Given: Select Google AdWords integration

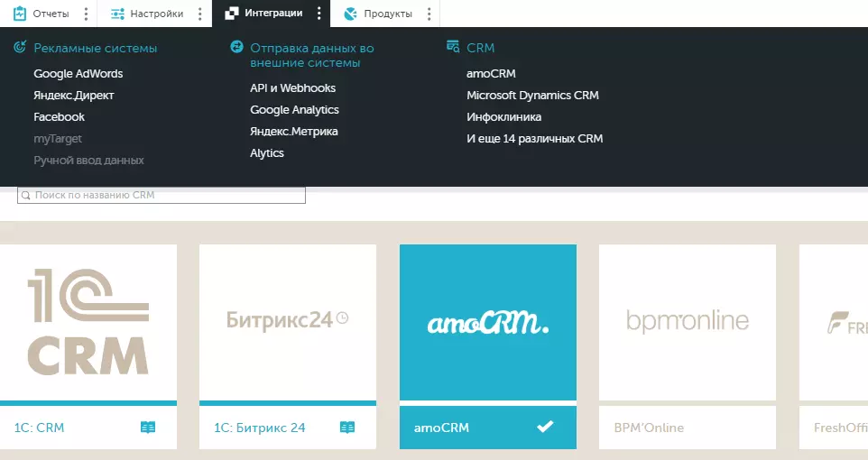Looking at the screenshot, I should (x=78, y=74).
